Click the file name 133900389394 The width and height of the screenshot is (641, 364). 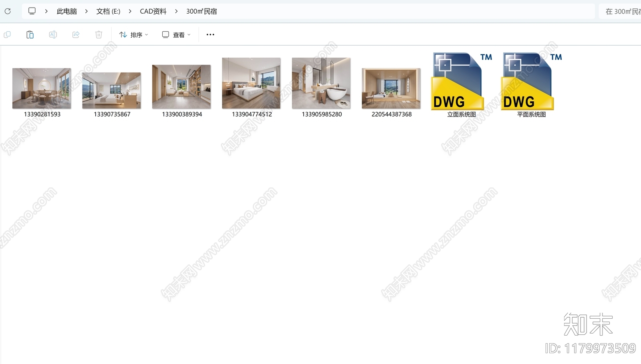(x=182, y=114)
